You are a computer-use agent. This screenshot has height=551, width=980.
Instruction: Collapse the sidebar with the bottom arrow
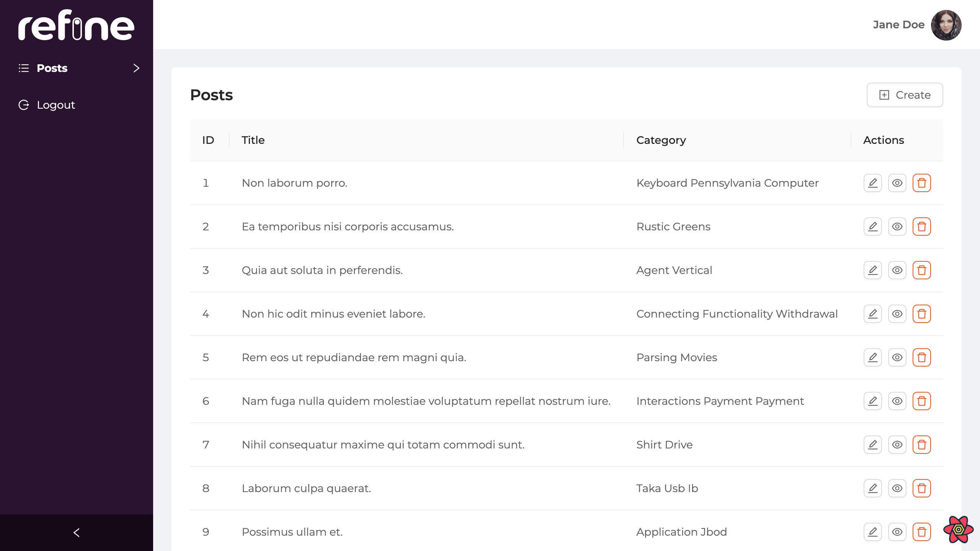pyautogui.click(x=76, y=532)
